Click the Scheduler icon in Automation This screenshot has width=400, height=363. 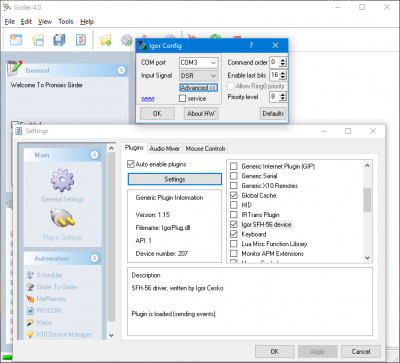pyautogui.click(x=30, y=275)
